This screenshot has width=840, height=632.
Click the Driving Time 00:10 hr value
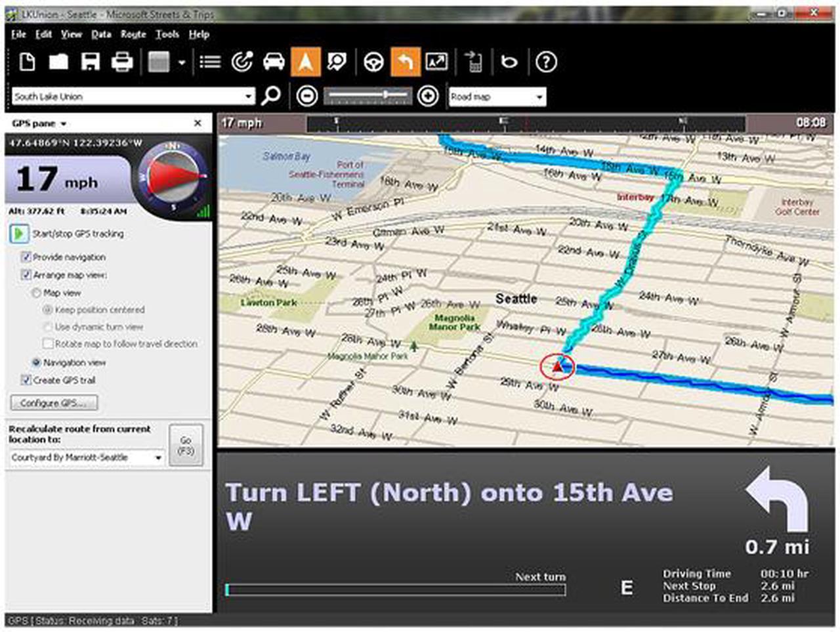tap(785, 574)
